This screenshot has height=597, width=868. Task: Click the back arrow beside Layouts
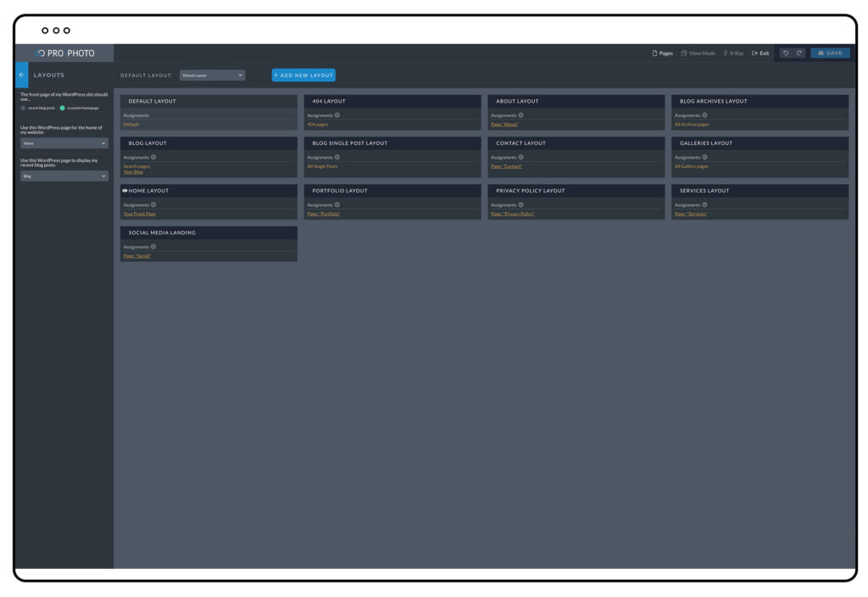(x=22, y=75)
